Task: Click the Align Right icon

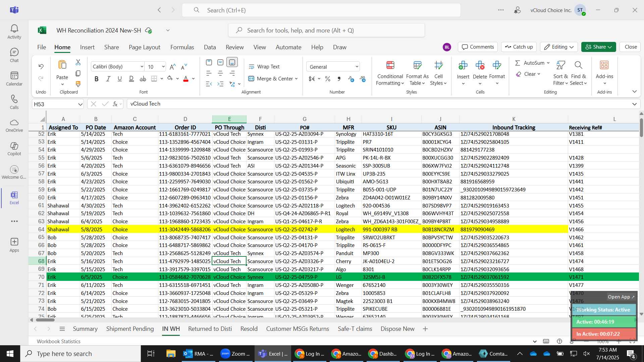Action: [x=232, y=73]
